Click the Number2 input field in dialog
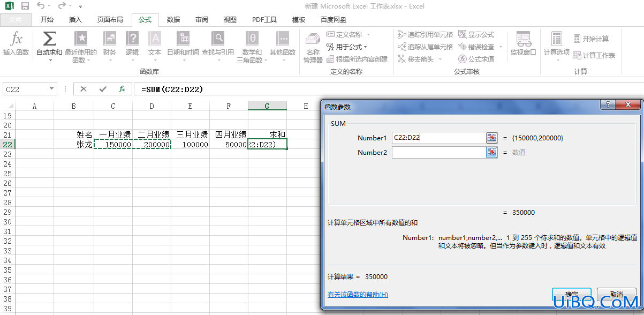Viewport: 644px width, 315px height. pos(438,152)
